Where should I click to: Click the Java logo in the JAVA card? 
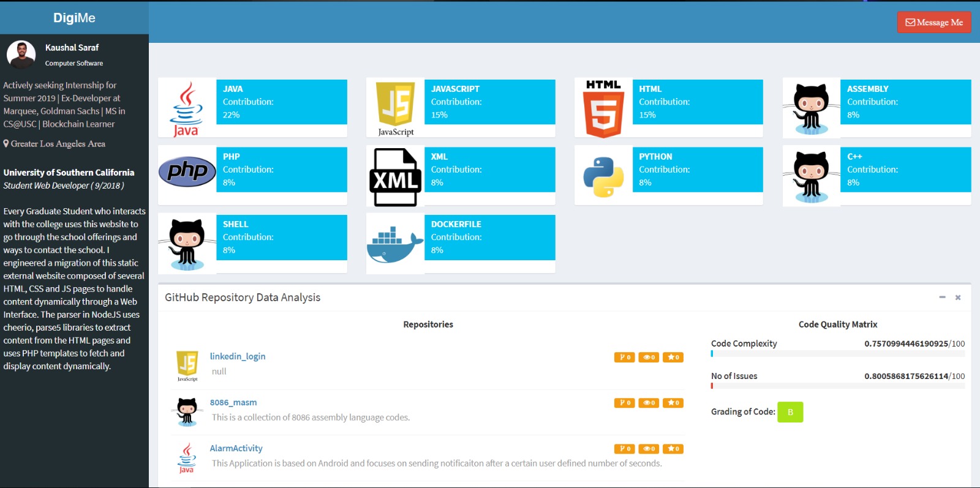[186, 109]
